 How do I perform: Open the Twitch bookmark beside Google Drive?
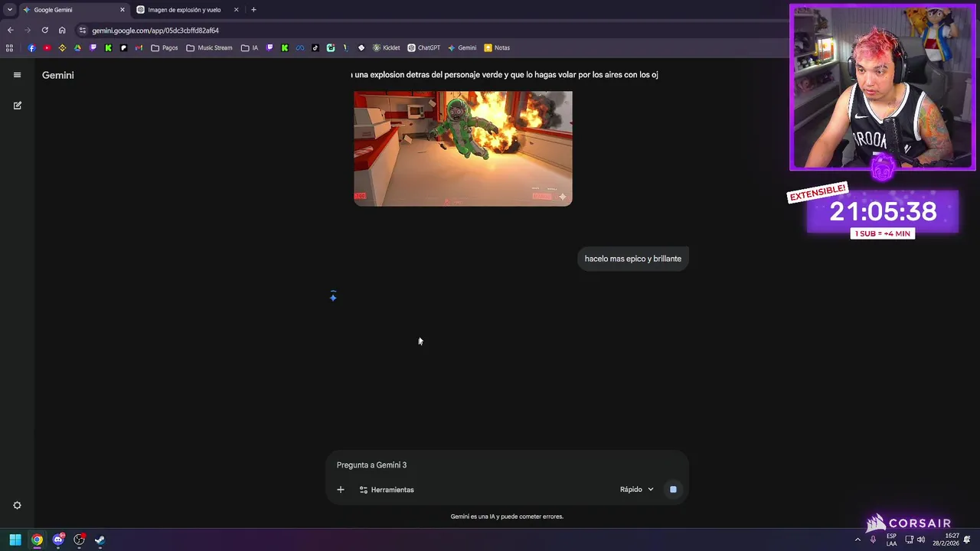click(93, 47)
